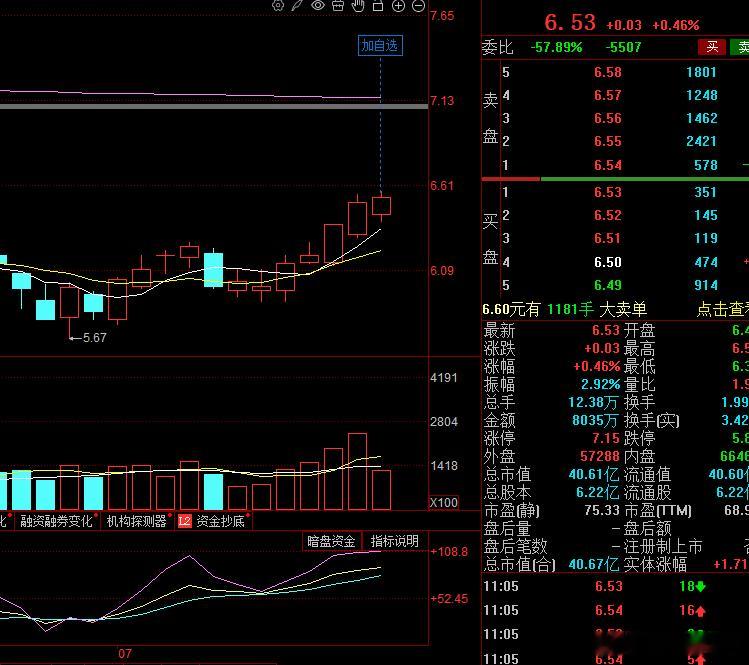749x665 pixels.
Task: Open the 暗盘资金 button
Action: 332,541
